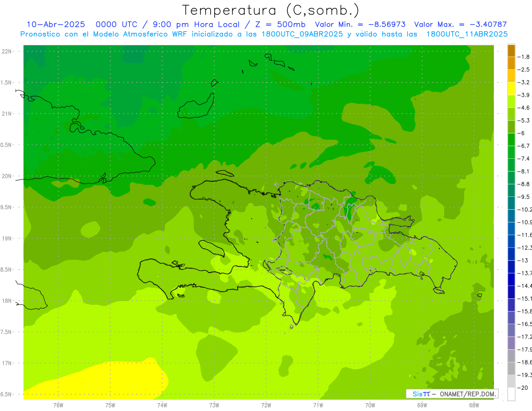Click the "70W" longitude label
Screen dimensions: 532x411
tap(370, 405)
